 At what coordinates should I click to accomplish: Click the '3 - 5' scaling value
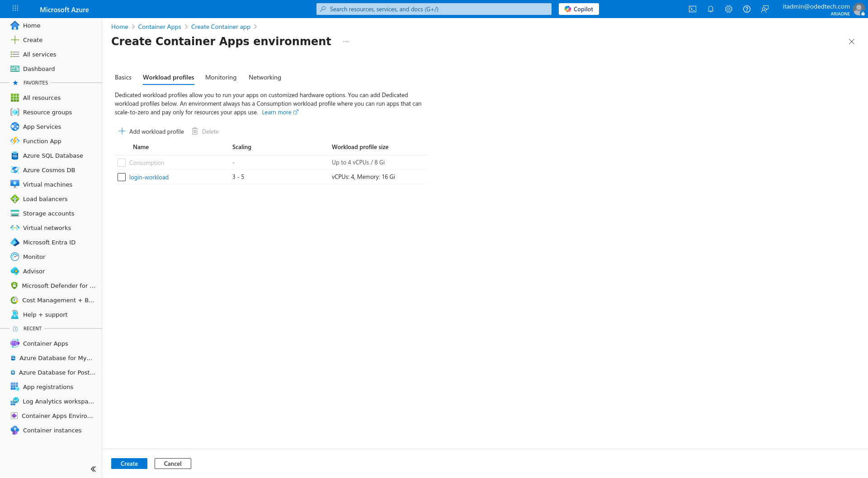[x=238, y=177]
